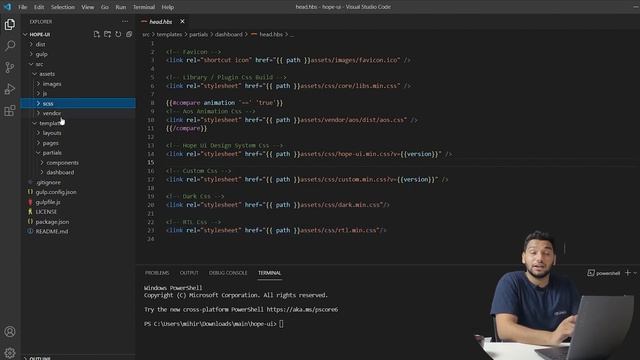Open the Go menu

(104, 7)
